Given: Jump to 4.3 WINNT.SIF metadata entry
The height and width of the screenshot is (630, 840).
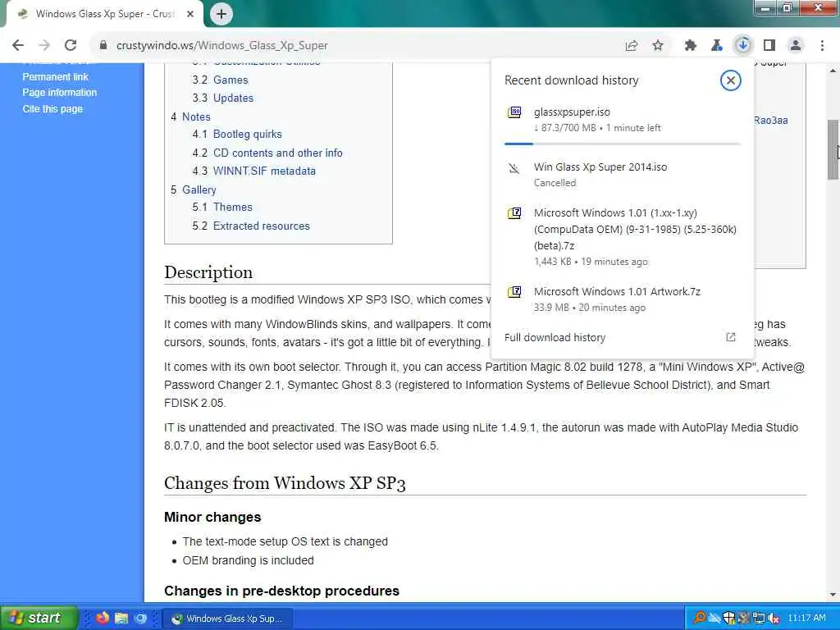Looking at the screenshot, I should [254, 171].
